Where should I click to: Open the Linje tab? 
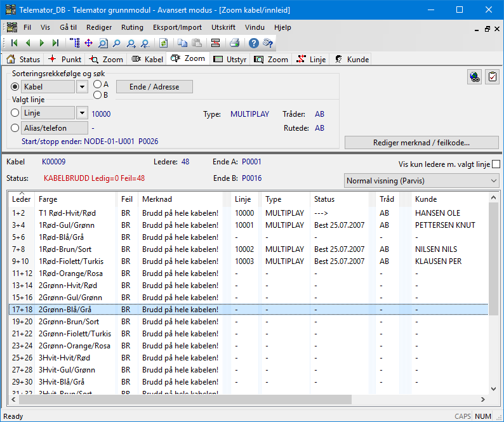(x=311, y=59)
